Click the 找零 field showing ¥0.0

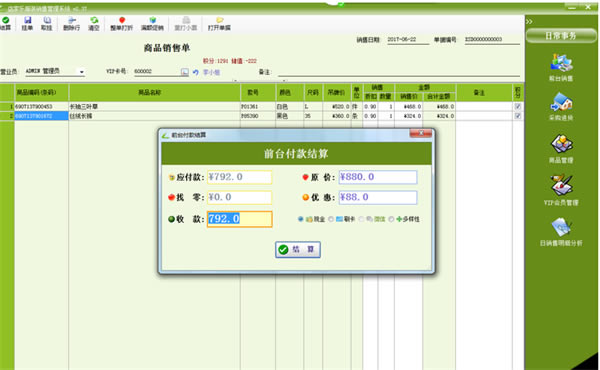pos(240,197)
